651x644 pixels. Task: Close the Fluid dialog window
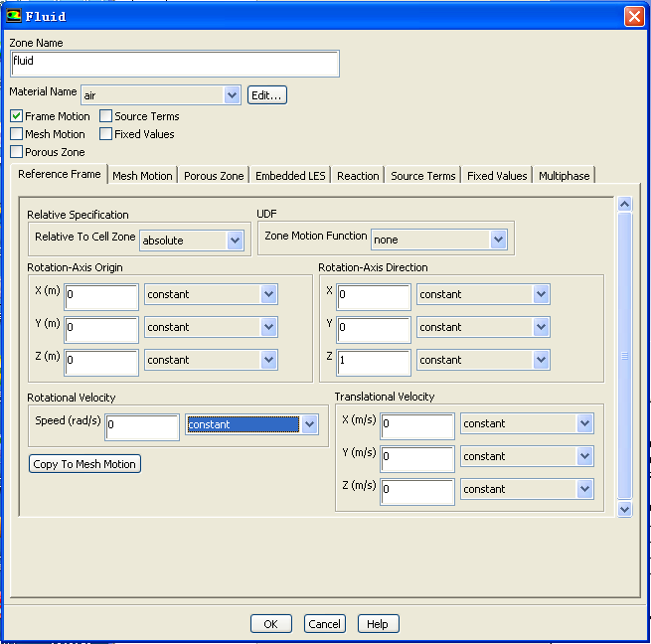pyautogui.click(x=633, y=16)
